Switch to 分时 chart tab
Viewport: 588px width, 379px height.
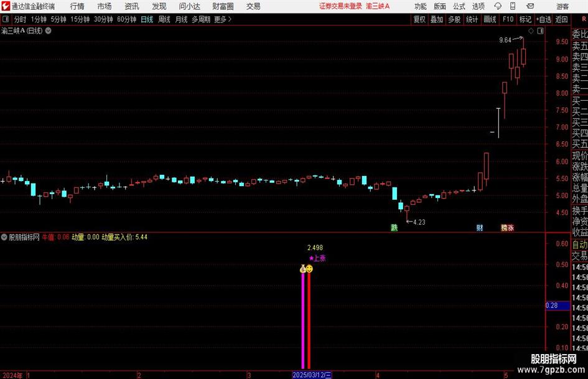point(20,19)
